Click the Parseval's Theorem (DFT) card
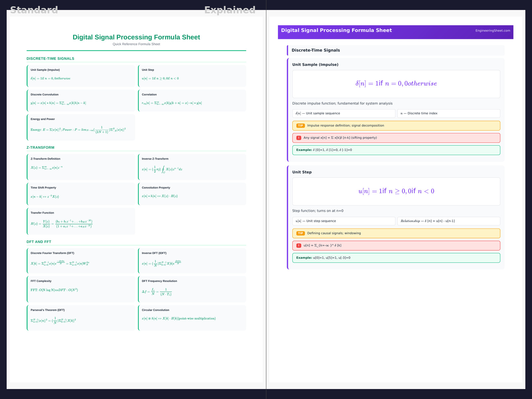 pos(81,318)
